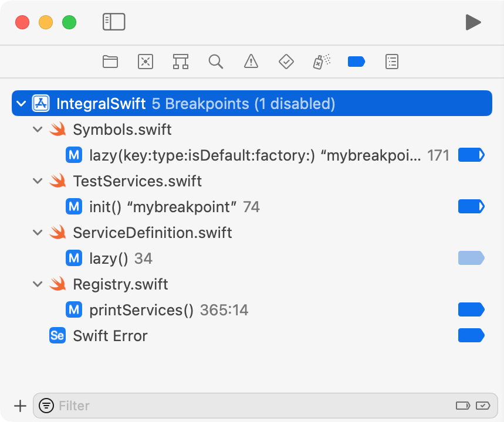Select the IntegralSwift project row
The height and width of the screenshot is (422, 504).
tap(252, 103)
